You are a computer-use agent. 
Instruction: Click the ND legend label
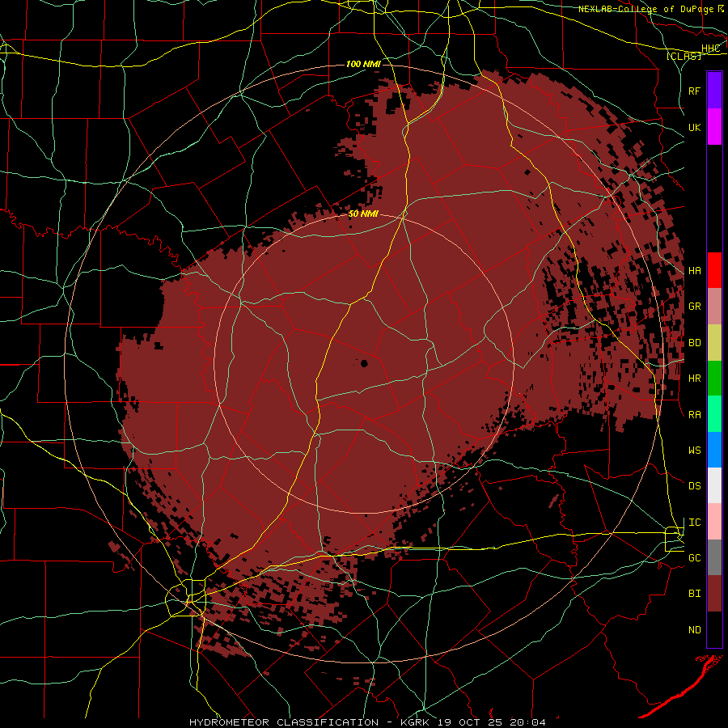pyautogui.click(x=694, y=630)
